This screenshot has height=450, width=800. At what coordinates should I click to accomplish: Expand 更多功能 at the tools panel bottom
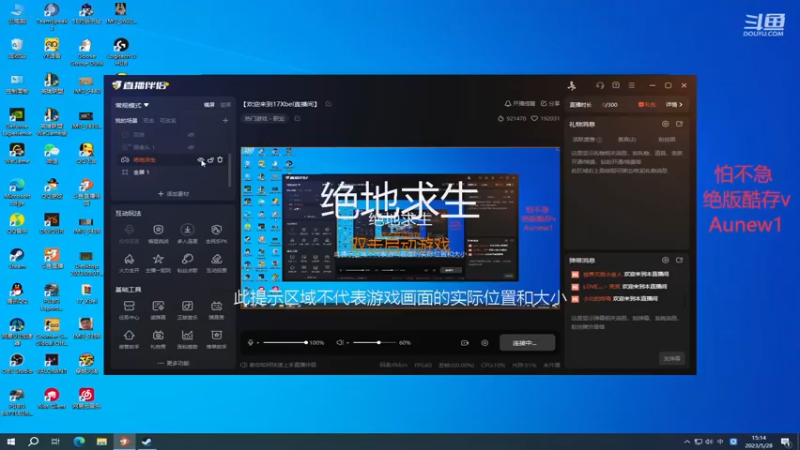(x=173, y=363)
